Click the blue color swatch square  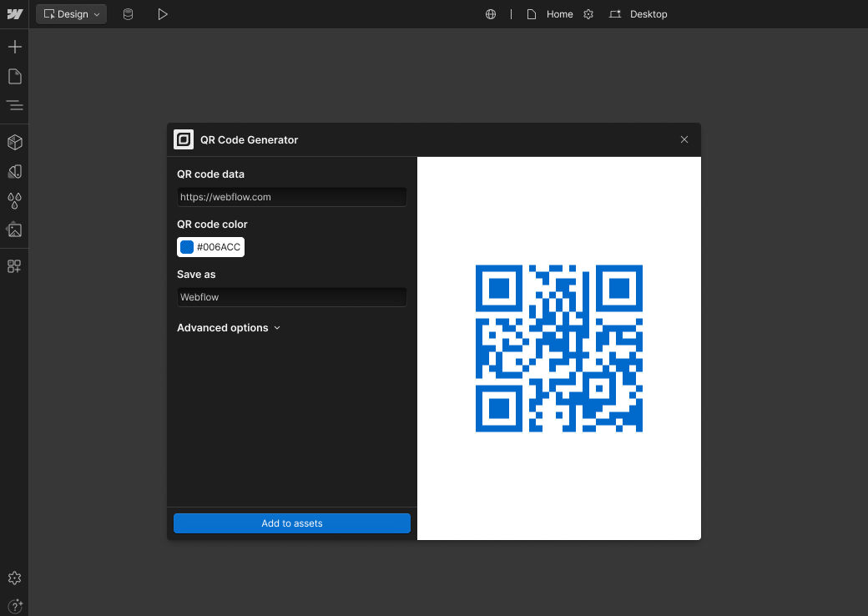point(187,247)
